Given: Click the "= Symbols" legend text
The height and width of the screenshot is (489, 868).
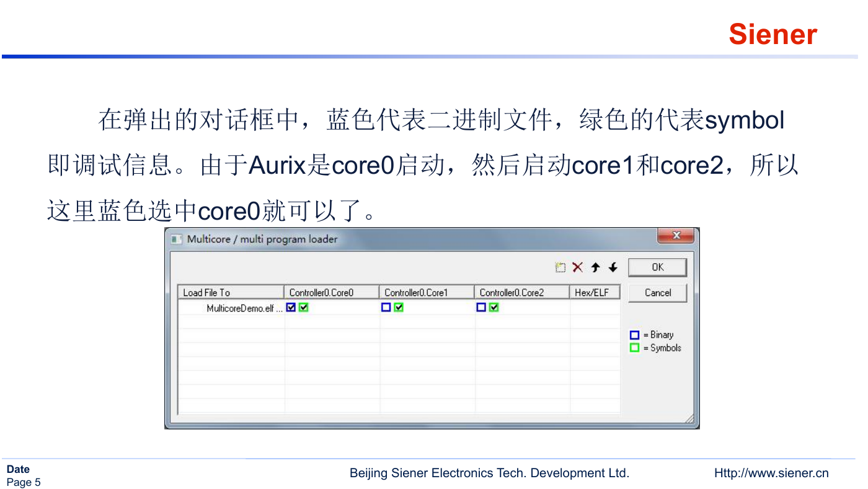Looking at the screenshot, I should click(662, 348).
